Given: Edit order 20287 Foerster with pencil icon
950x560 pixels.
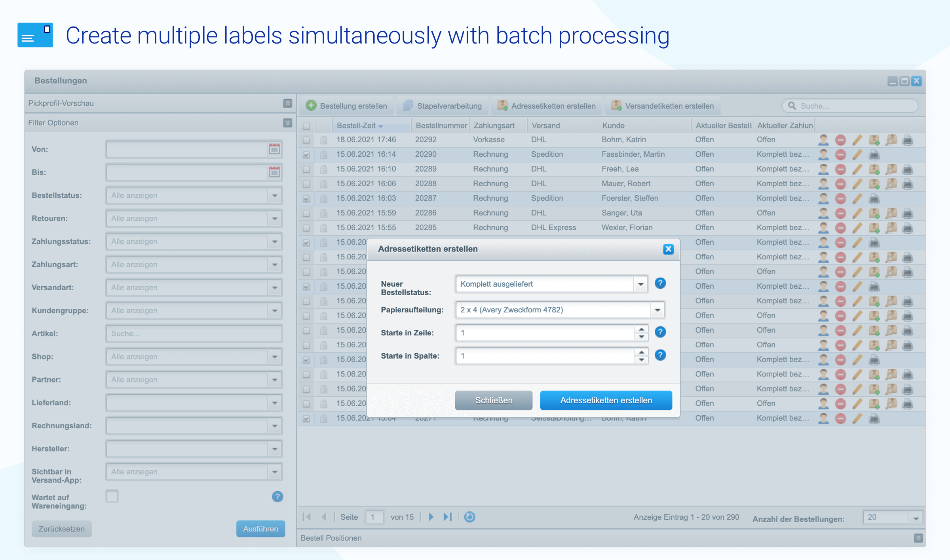Looking at the screenshot, I should 857,198.
